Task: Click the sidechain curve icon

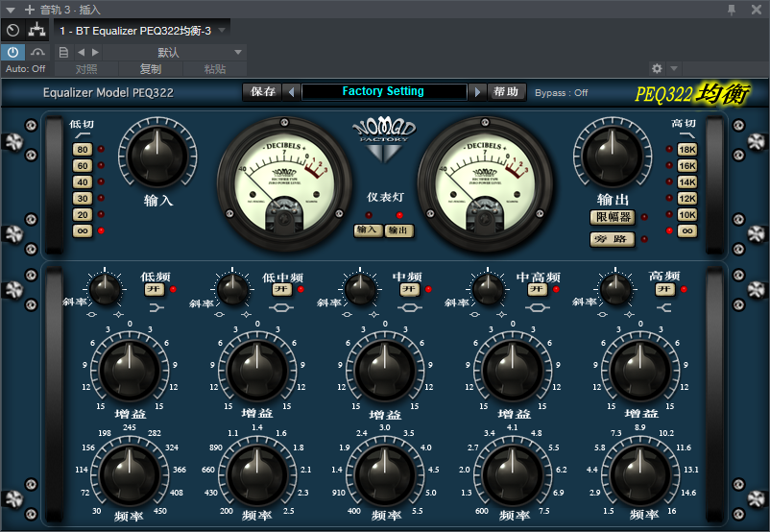Action: coord(37,52)
